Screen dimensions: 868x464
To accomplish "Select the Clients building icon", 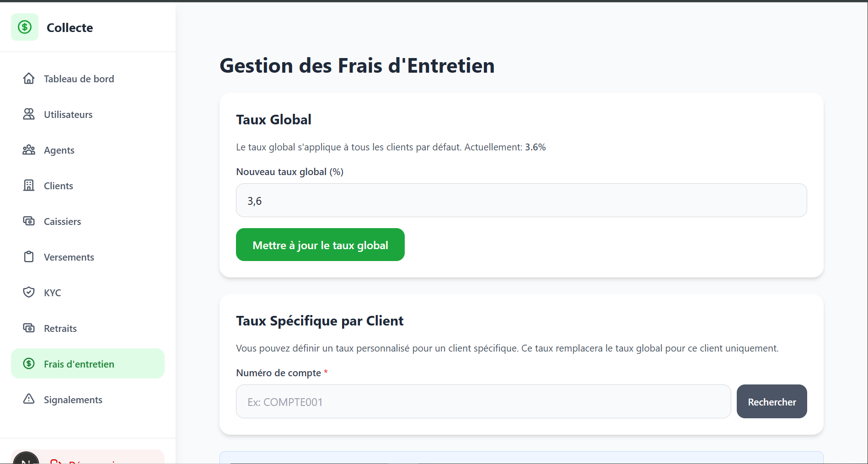I will [x=29, y=185].
